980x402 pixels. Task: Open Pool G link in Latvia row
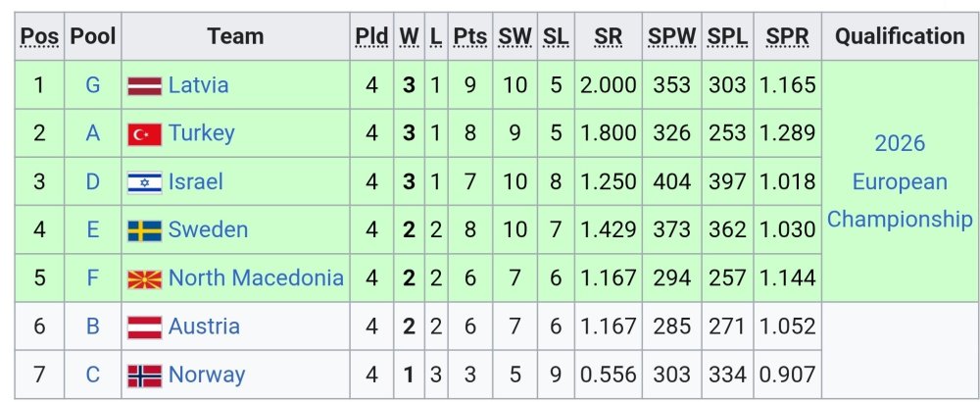point(93,85)
